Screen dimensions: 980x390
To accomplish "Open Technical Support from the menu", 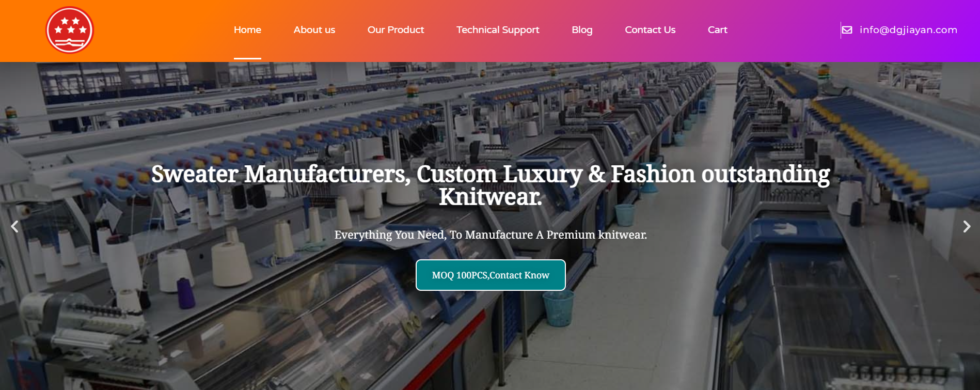I will pos(498,30).
